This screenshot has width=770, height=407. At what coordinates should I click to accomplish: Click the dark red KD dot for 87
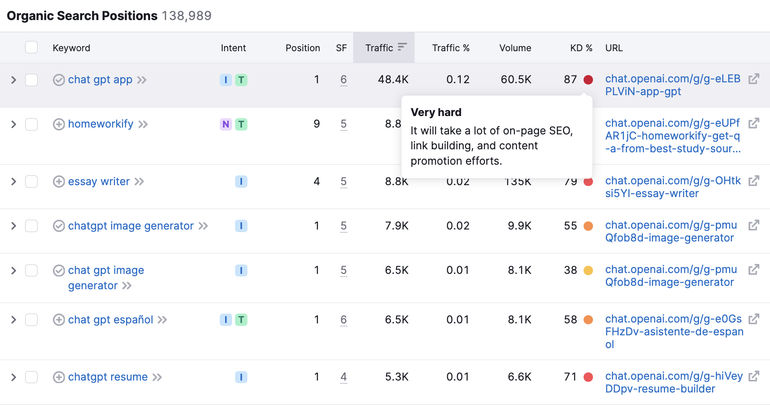(588, 80)
